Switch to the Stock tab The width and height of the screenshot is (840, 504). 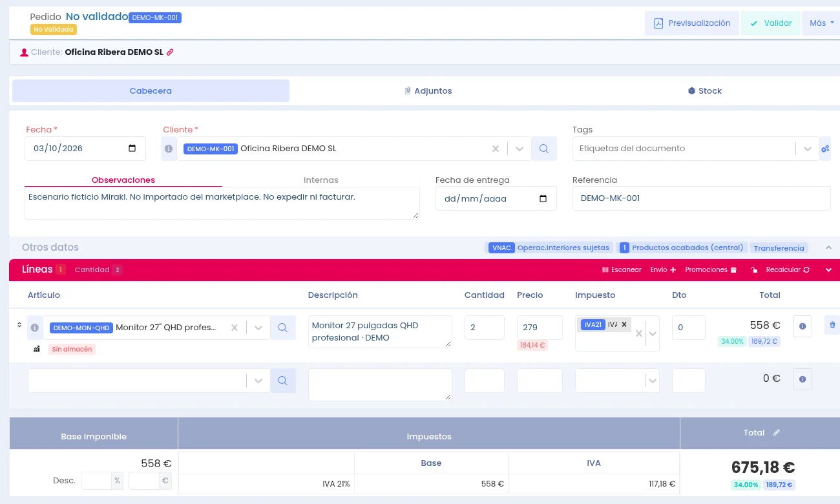point(705,91)
